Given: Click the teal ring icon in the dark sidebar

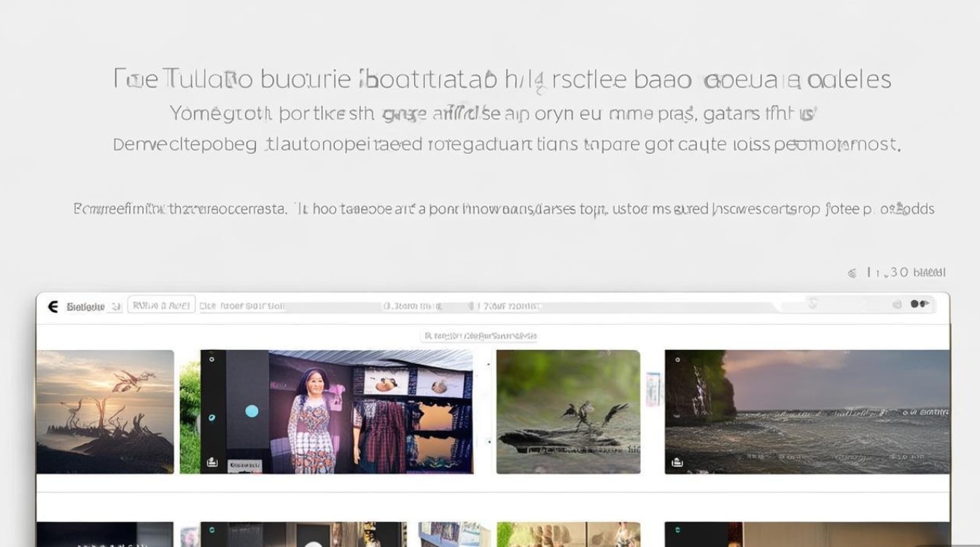Looking at the screenshot, I should click(x=211, y=418).
